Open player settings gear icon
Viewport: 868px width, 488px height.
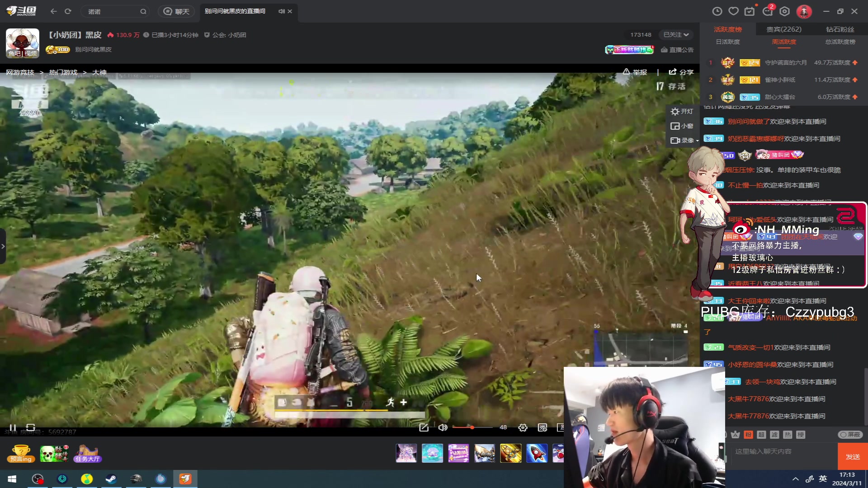click(x=523, y=427)
